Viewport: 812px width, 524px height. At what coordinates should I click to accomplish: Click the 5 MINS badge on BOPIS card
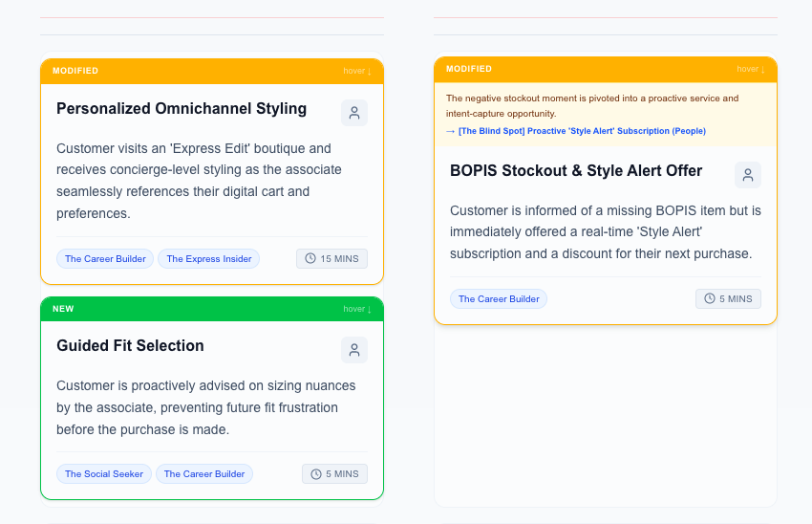728,299
